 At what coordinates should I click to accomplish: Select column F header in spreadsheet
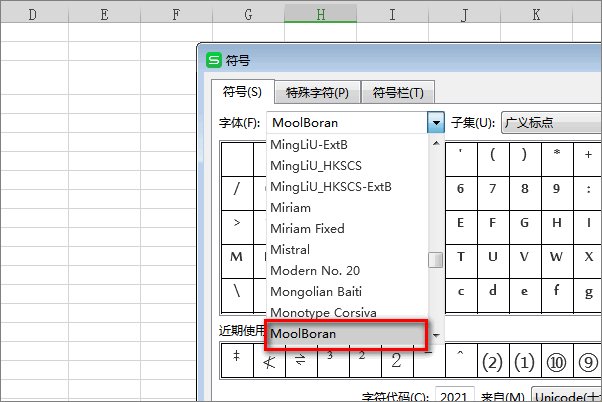(176, 14)
